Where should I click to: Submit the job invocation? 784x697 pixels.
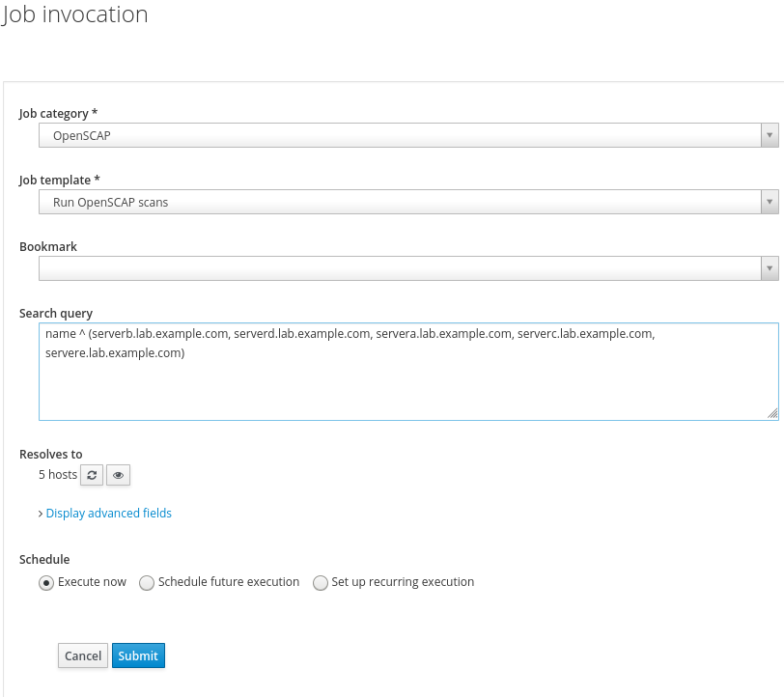tap(138, 655)
